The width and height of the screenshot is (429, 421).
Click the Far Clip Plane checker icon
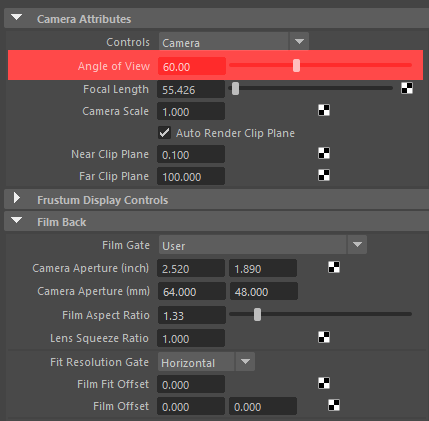pyautogui.click(x=324, y=175)
